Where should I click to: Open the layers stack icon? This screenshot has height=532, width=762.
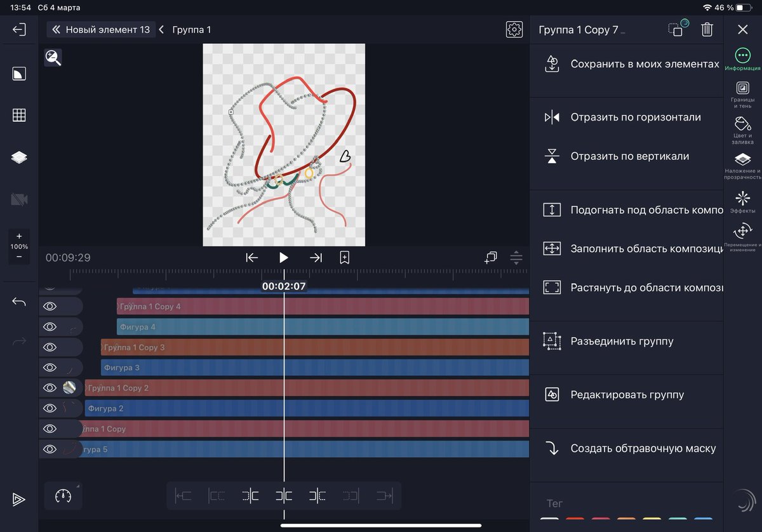click(19, 157)
